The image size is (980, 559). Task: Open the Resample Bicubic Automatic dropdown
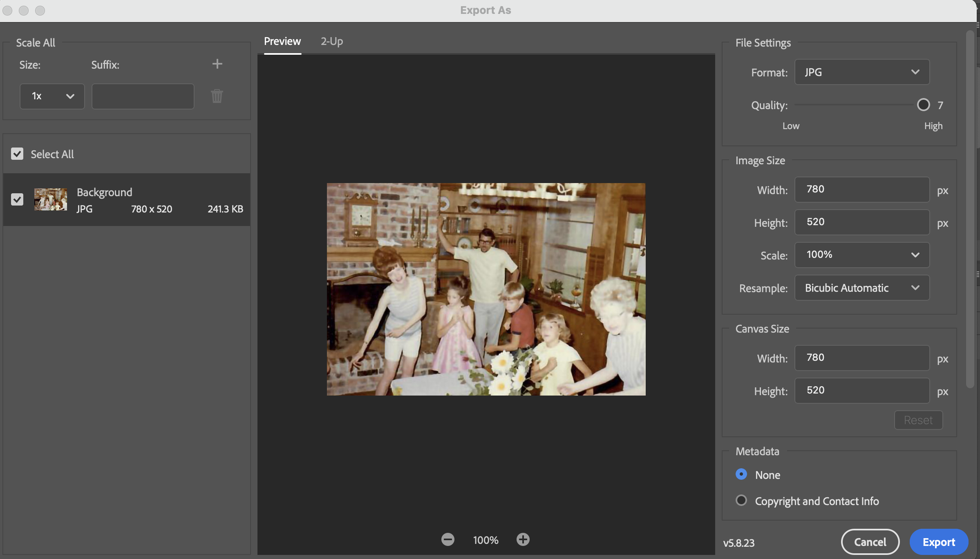click(861, 288)
